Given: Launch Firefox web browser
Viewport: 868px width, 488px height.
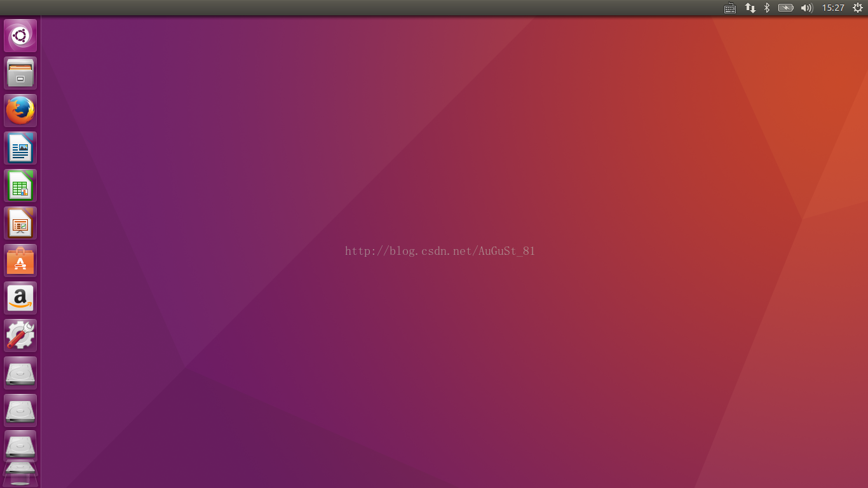Looking at the screenshot, I should tap(20, 111).
